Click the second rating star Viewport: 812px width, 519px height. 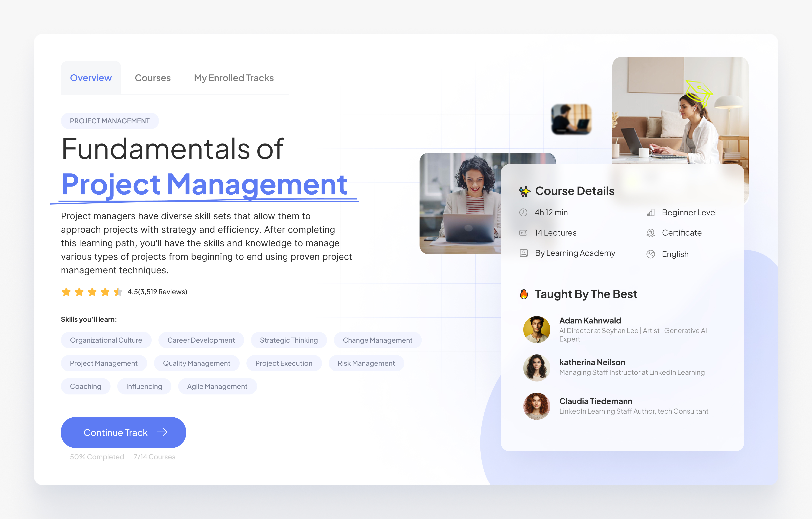coord(79,292)
